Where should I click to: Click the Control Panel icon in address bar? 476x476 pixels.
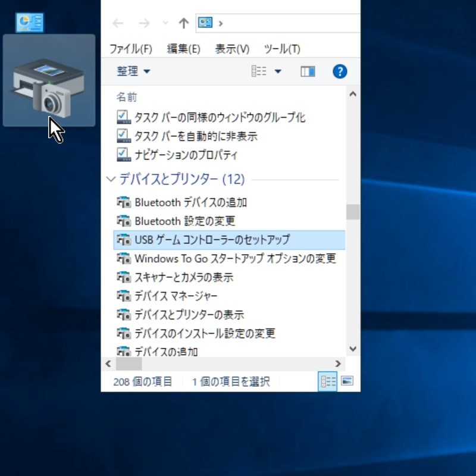[x=205, y=23]
